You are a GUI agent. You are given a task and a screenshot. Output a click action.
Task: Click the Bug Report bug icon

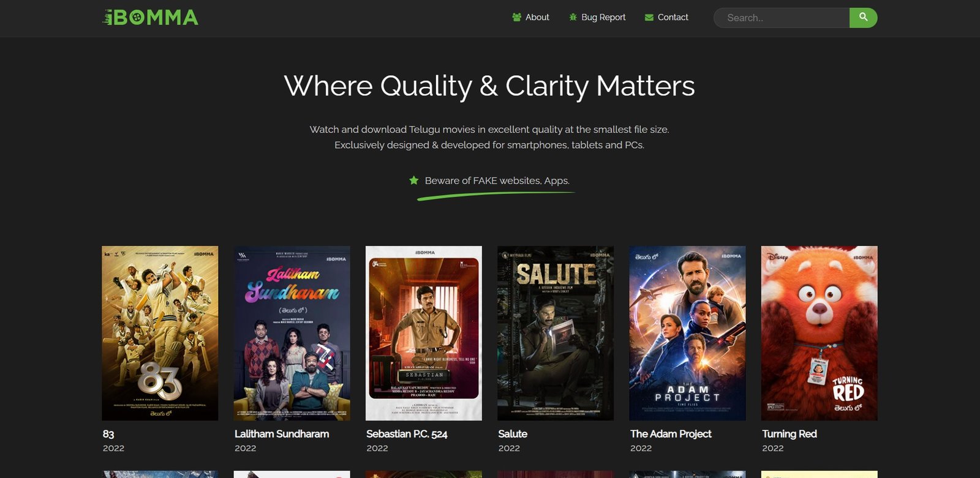click(573, 17)
